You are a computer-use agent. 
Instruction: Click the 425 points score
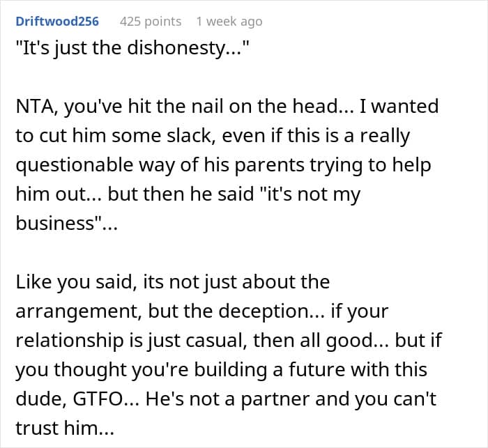(x=151, y=22)
